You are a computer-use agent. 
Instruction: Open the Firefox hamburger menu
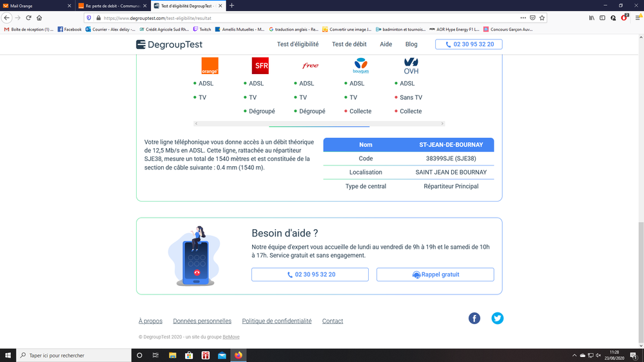(638, 17)
